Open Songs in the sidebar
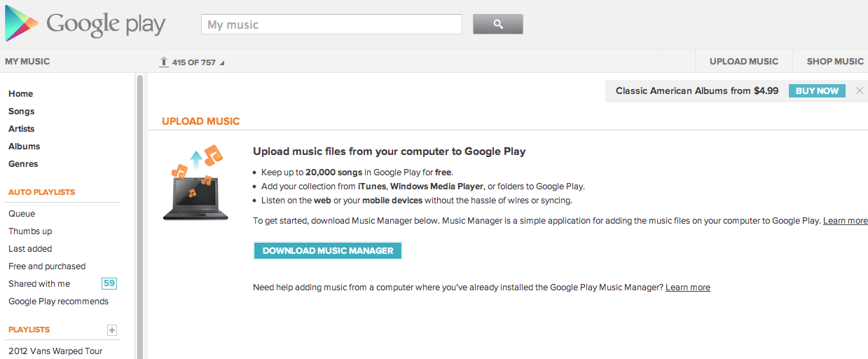 [x=22, y=111]
